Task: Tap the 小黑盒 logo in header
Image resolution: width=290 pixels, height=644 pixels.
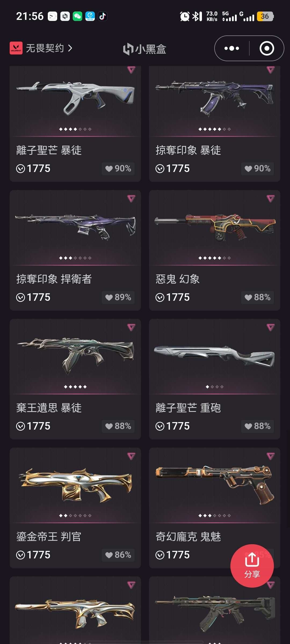Action: click(145, 49)
